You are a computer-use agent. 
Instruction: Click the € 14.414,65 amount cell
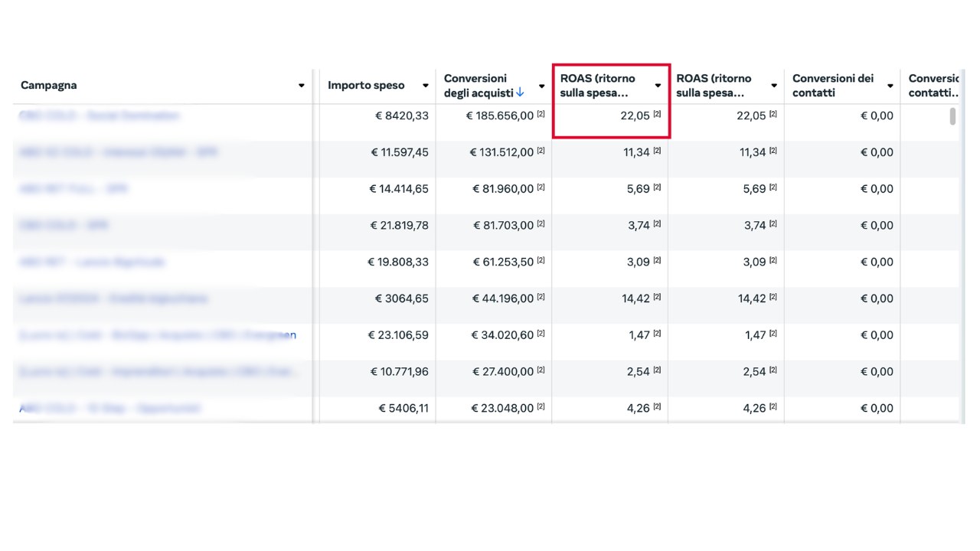400,189
